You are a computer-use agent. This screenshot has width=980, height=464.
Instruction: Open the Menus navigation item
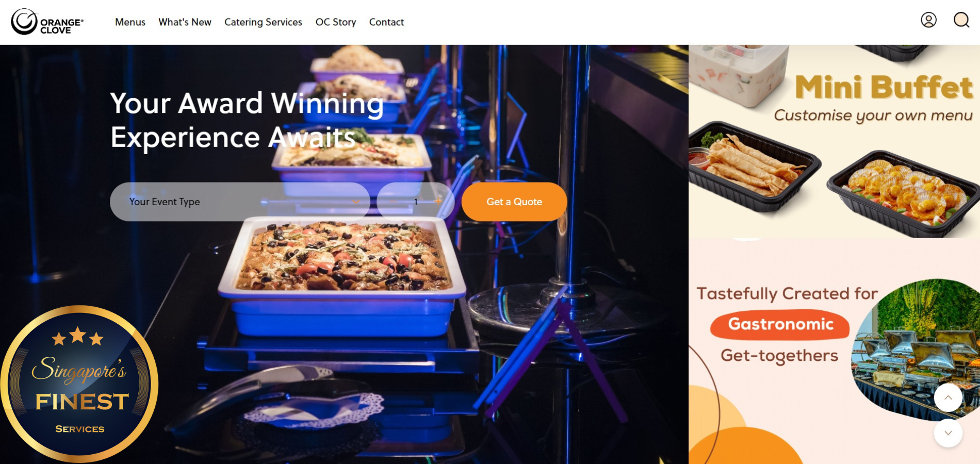point(130,22)
